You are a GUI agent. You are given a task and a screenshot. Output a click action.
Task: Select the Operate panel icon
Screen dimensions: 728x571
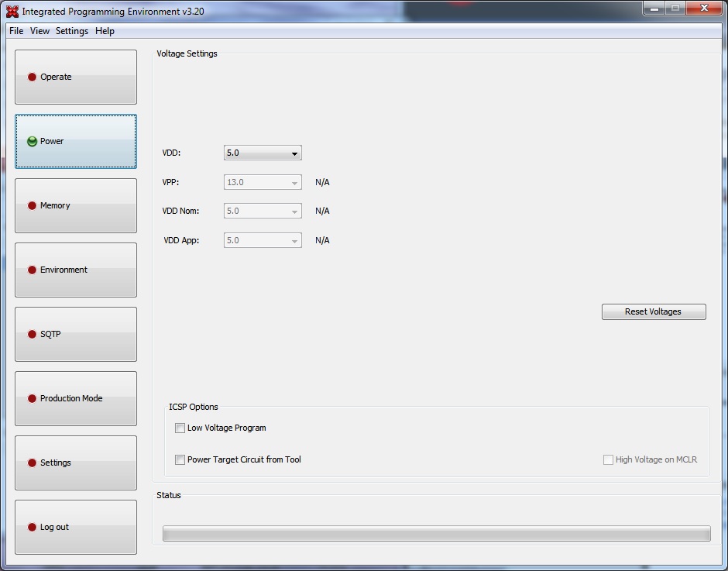[x=31, y=77]
